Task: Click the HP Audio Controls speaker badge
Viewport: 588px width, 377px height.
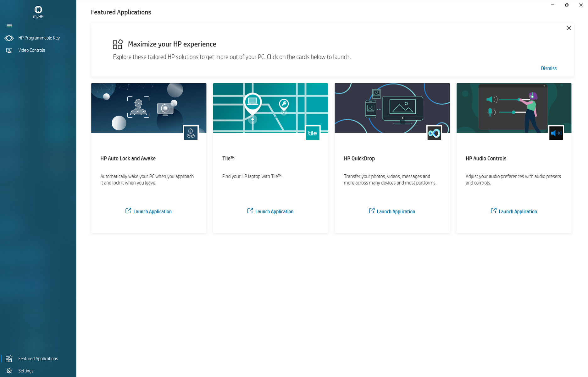Action: tap(556, 133)
